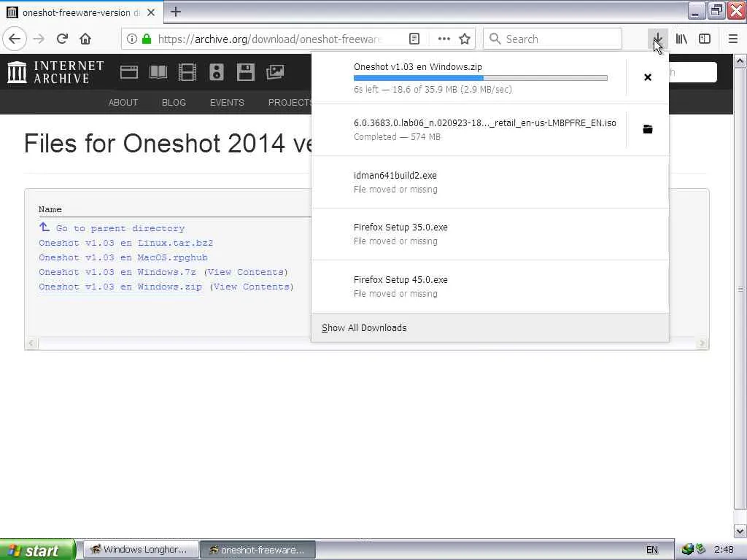Go to BLOG in archive navigation
747x560 pixels.
[174, 103]
